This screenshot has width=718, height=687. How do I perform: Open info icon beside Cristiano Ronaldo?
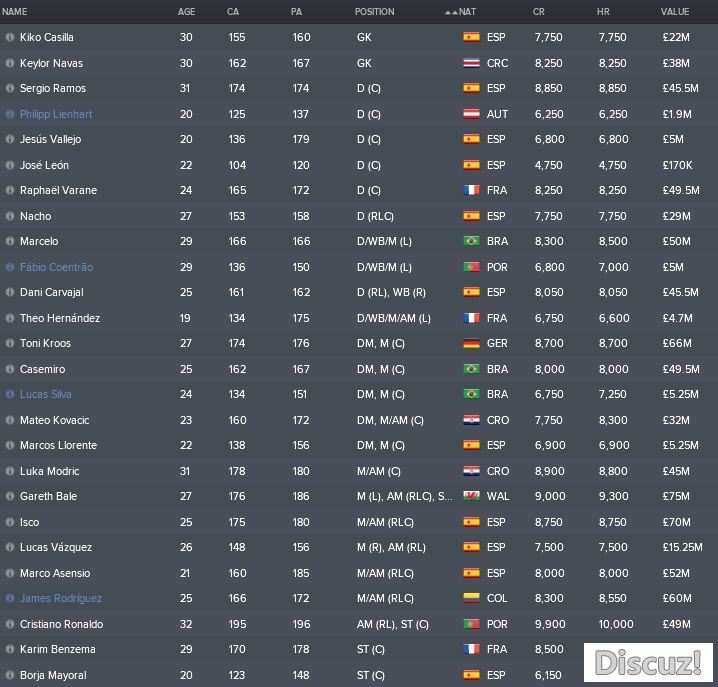pos(10,624)
